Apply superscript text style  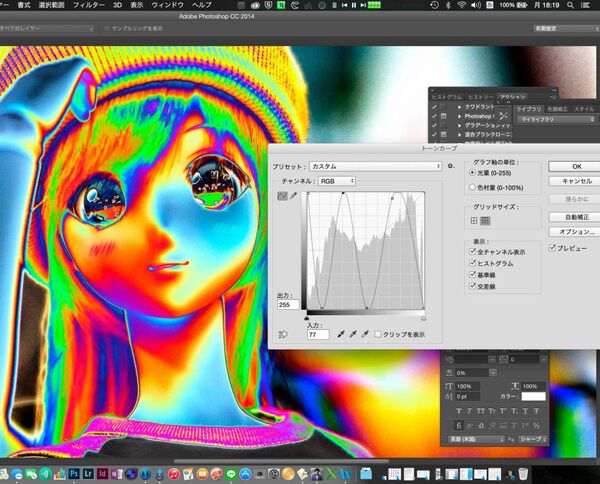point(503,411)
